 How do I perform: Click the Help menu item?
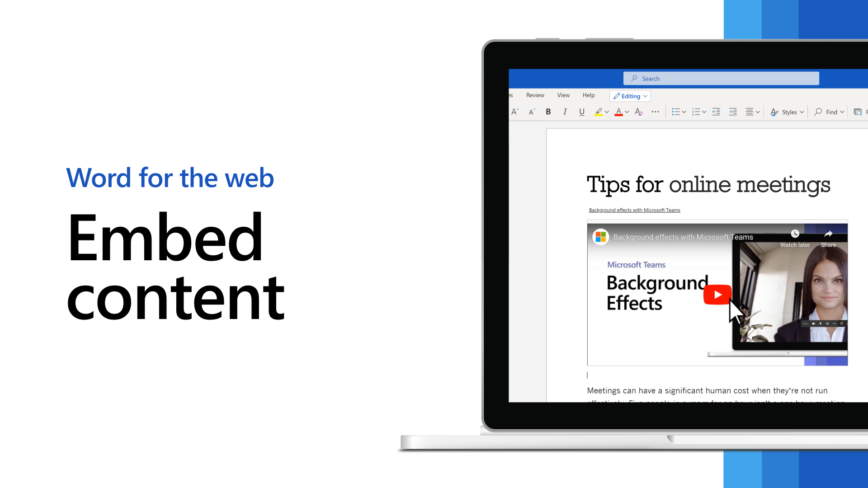589,95
